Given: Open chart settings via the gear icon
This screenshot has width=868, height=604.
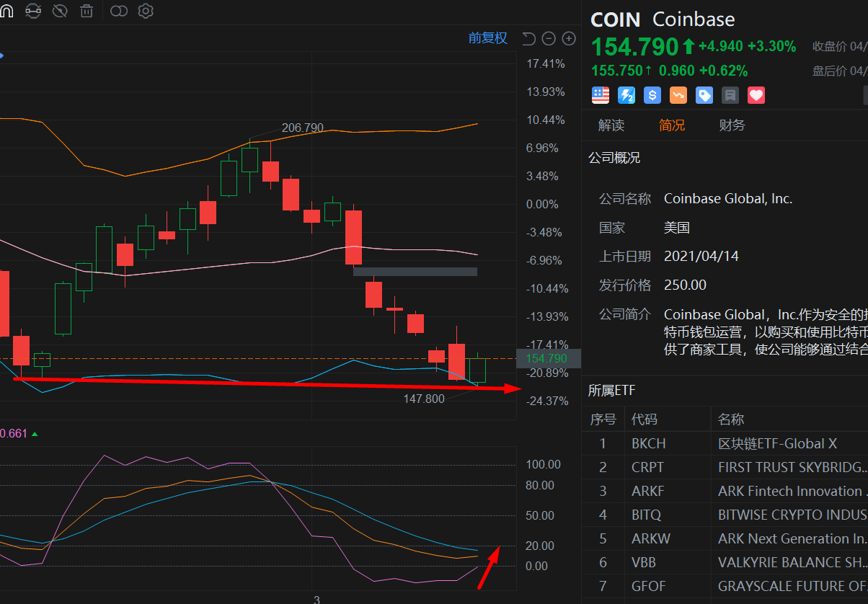Looking at the screenshot, I should (146, 11).
